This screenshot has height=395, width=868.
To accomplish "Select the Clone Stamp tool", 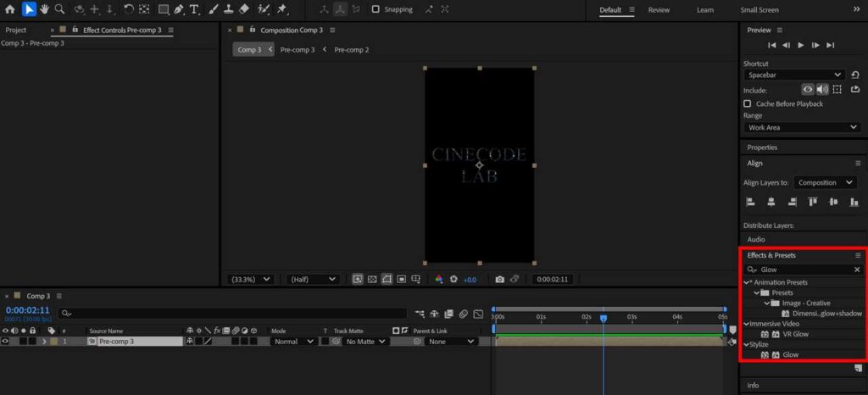I will pos(229,9).
